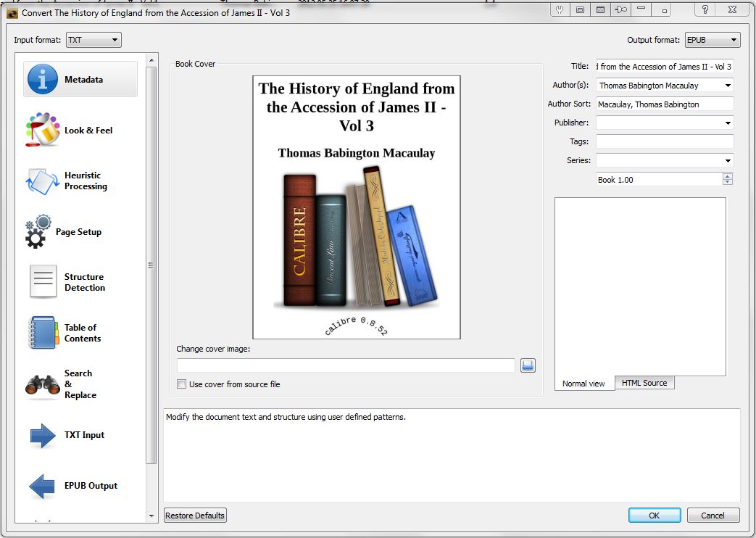Expand the Output format dropdown
The image size is (756, 538).
point(713,41)
